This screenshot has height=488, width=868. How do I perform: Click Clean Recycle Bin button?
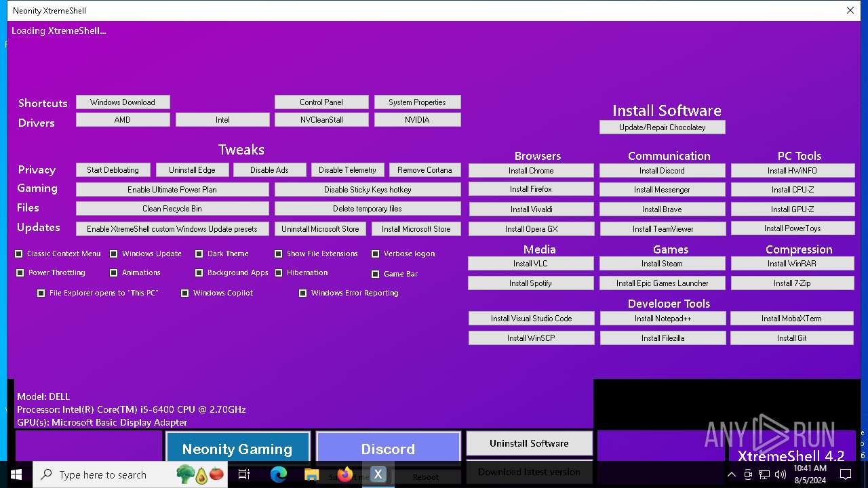(172, 209)
